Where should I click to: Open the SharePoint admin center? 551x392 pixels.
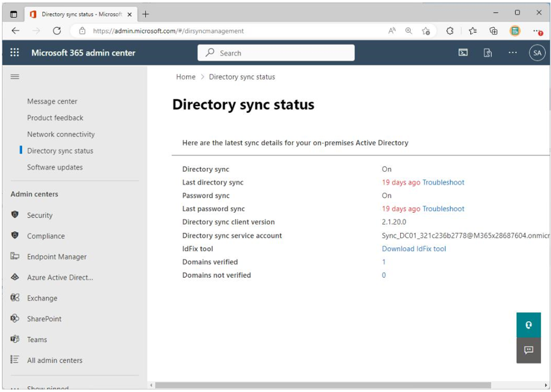pos(44,319)
